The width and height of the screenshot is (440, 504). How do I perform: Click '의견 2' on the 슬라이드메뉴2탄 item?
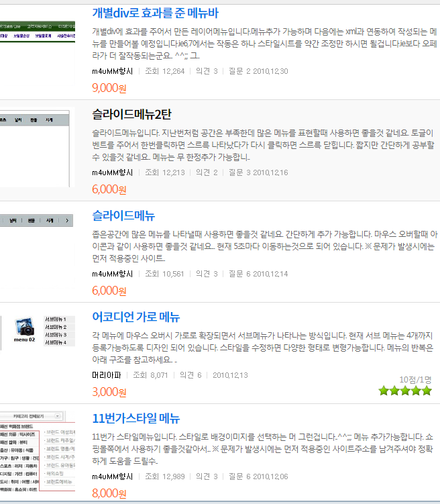(x=207, y=172)
